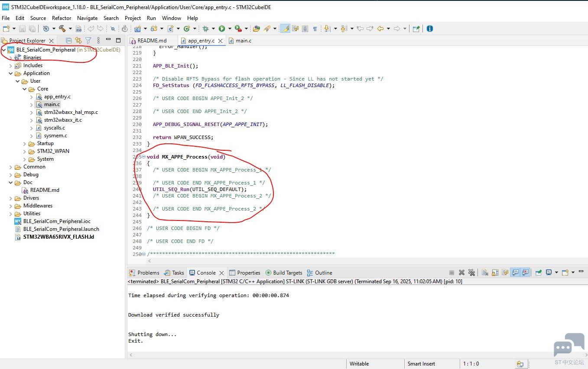Open dropdown arrow next to Run button
The image size is (588, 369).
229,29
